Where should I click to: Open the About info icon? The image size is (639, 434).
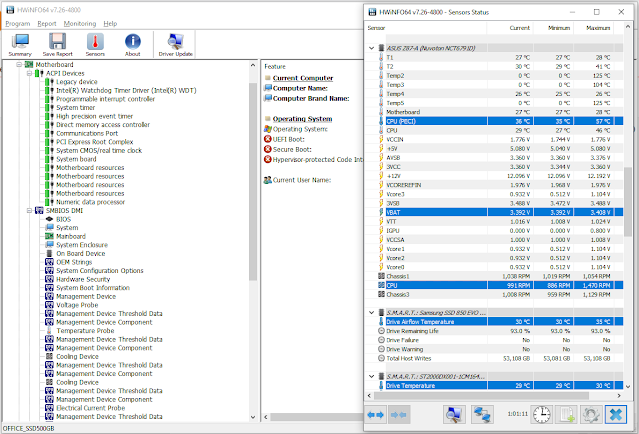point(132,44)
